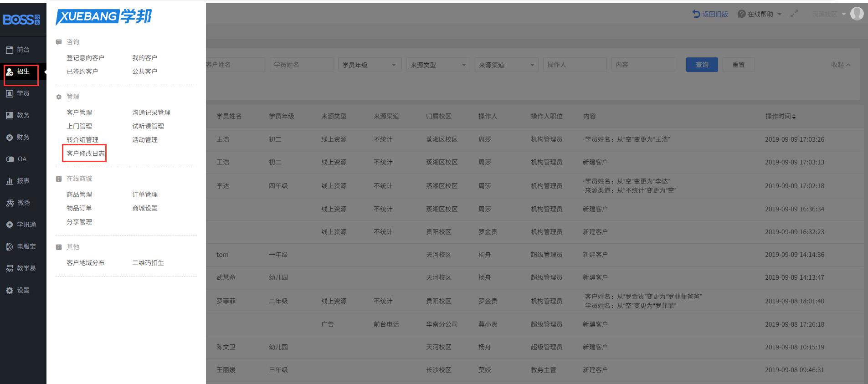Open 客户地域分布 menu entry
The width and height of the screenshot is (868, 384).
pos(86,263)
